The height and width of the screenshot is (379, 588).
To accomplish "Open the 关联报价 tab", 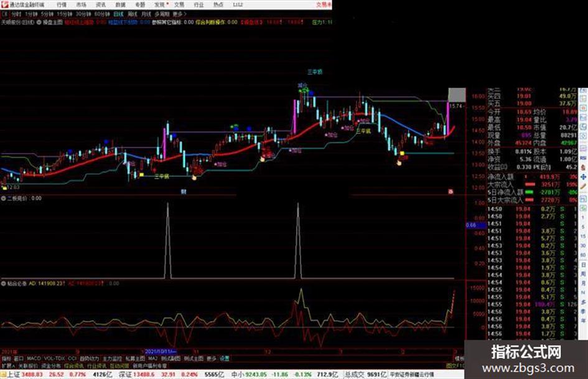I will pos(28,365).
